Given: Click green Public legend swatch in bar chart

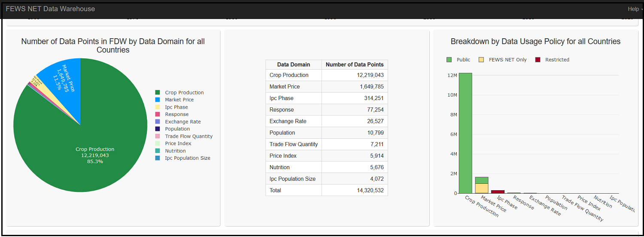Looking at the screenshot, I should (x=450, y=60).
